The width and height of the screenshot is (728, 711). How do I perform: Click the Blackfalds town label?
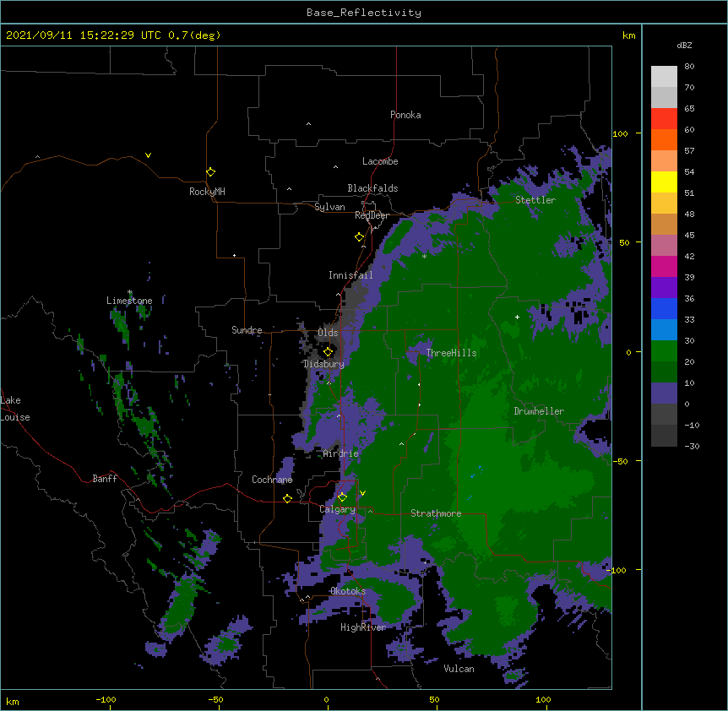(x=372, y=188)
